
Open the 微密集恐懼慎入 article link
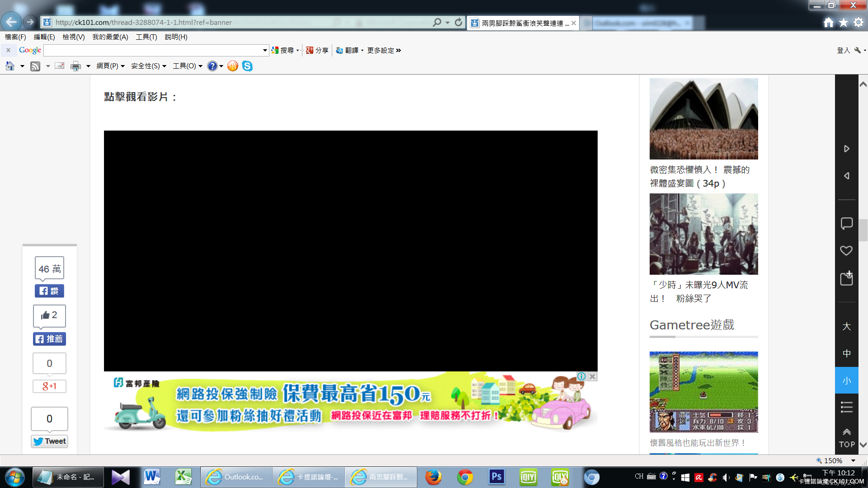(x=699, y=176)
